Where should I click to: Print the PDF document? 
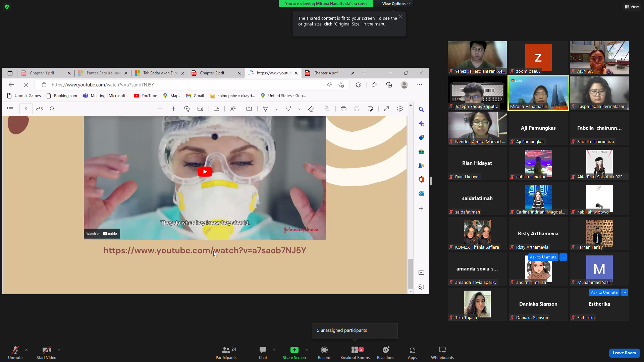(343, 109)
